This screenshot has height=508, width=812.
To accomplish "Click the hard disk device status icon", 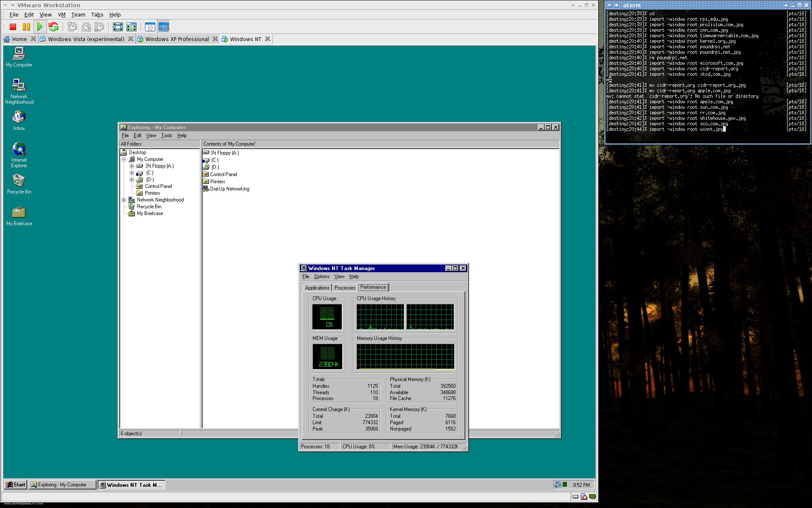I will pyautogui.click(x=576, y=497).
